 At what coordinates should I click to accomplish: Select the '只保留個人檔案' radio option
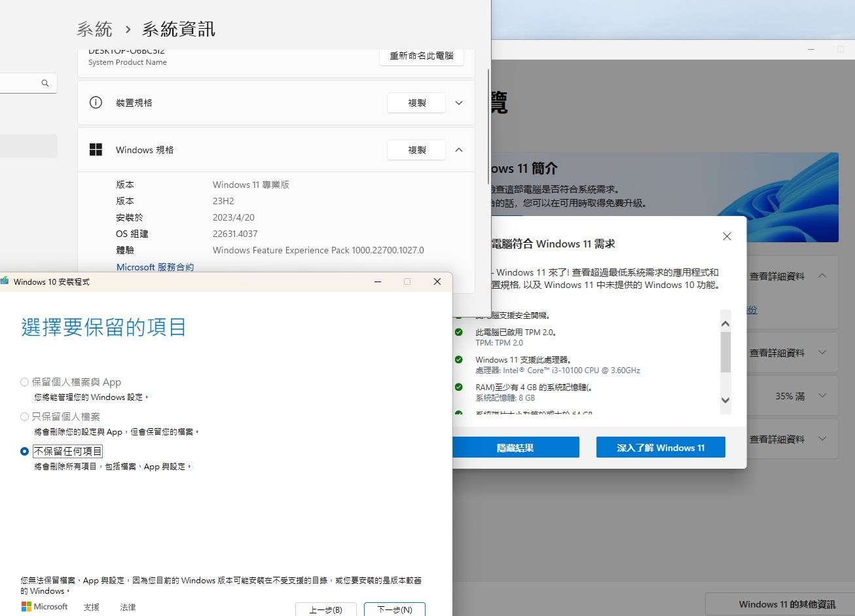point(25,416)
